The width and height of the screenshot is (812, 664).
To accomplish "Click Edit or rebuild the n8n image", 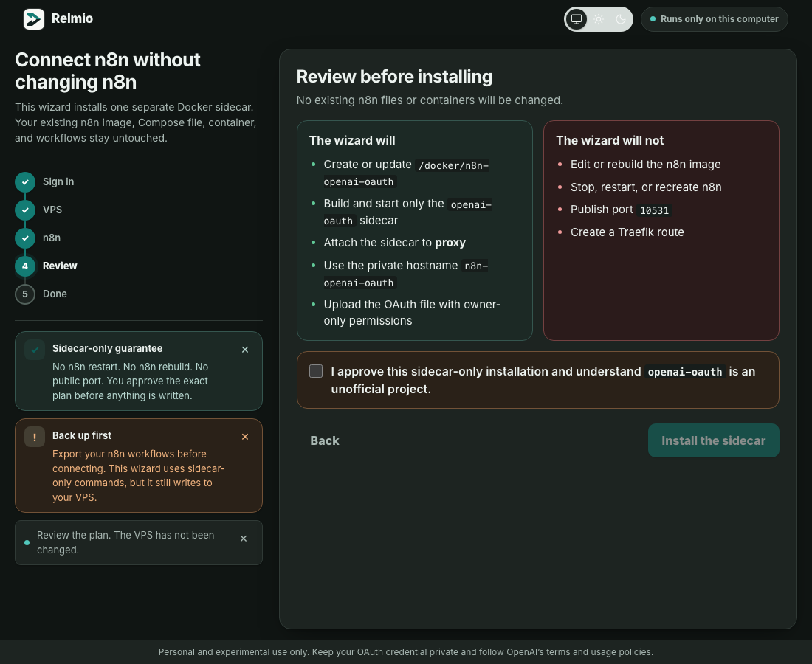I will point(645,165).
